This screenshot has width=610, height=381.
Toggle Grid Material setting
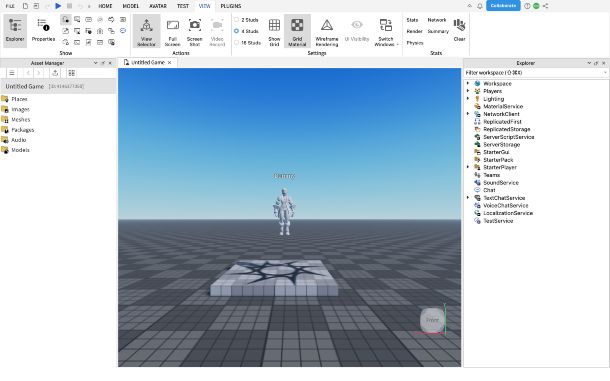coord(297,32)
